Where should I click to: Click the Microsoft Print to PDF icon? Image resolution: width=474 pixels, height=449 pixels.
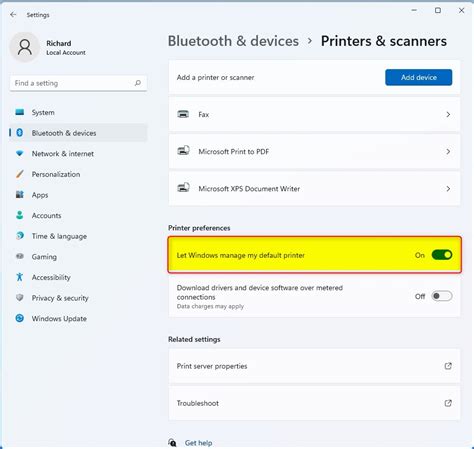(x=183, y=151)
